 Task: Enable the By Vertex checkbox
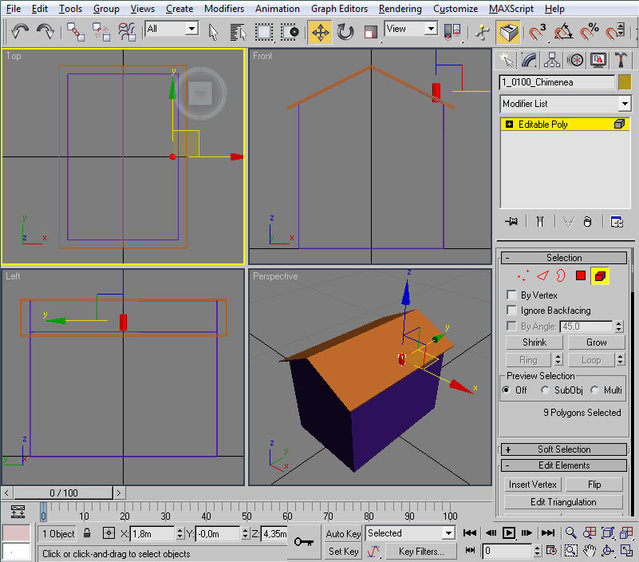[512, 295]
